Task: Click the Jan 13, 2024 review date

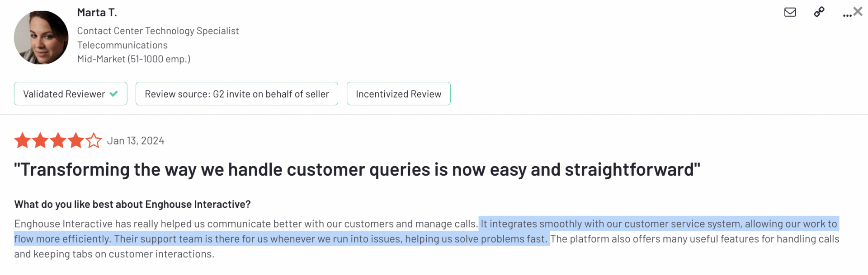Action: pyautogui.click(x=136, y=141)
